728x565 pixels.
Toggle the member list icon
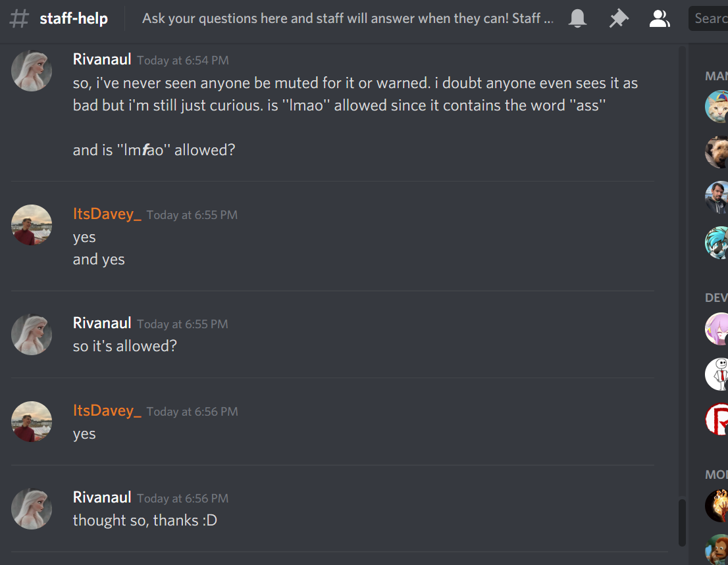[660, 18]
